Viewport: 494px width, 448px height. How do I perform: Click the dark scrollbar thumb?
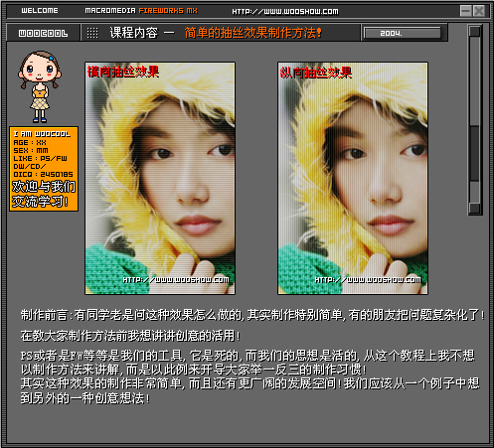pos(475,153)
